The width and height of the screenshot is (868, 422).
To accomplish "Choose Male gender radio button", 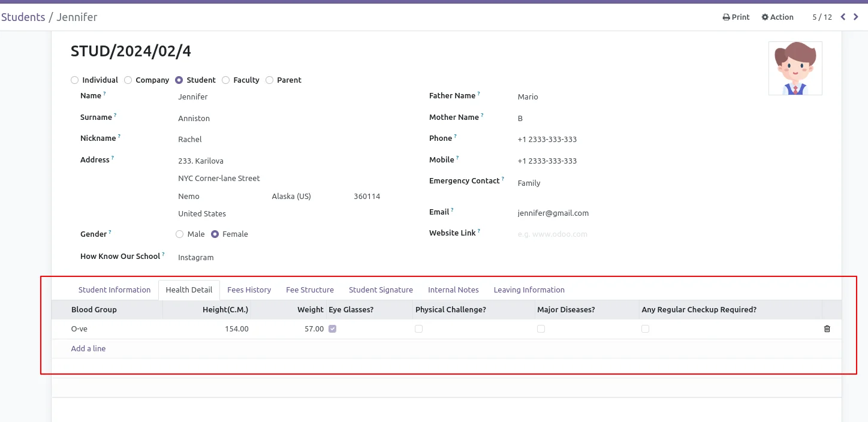I will [x=179, y=234].
